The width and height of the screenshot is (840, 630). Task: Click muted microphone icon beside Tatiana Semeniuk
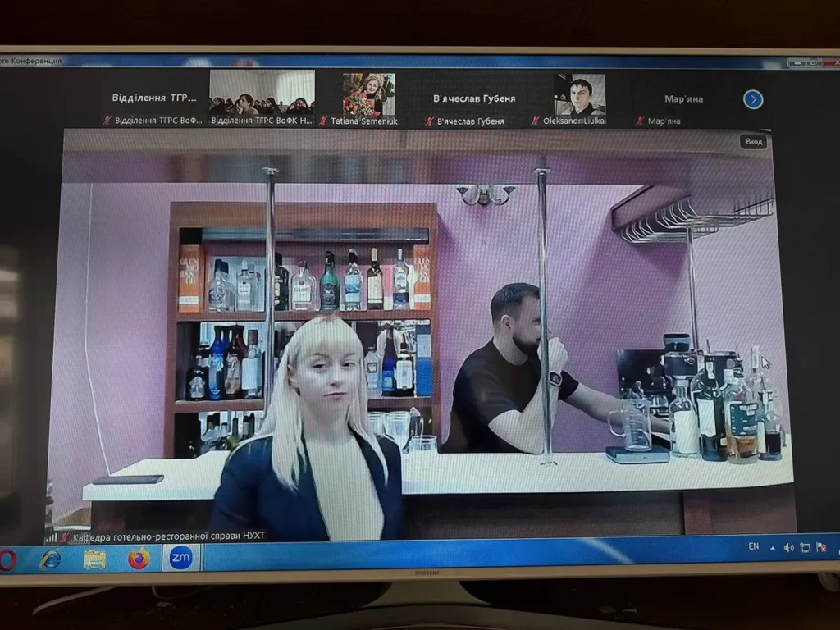click(x=323, y=121)
